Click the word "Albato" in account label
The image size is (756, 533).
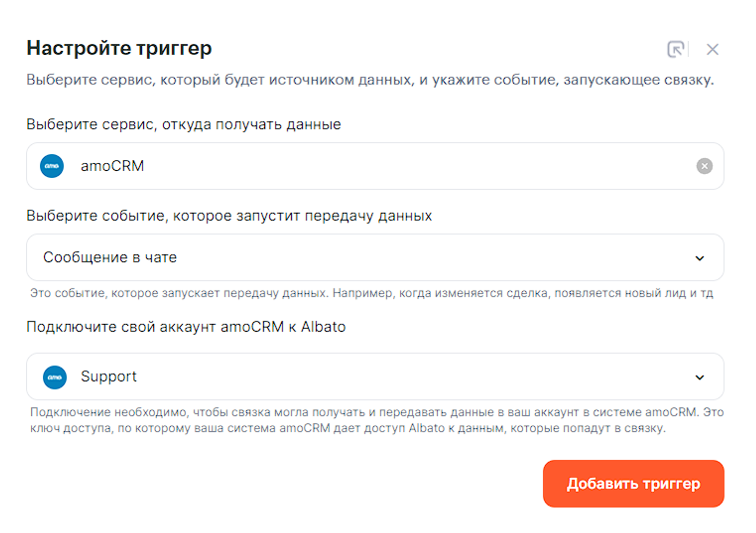[323, 327]
